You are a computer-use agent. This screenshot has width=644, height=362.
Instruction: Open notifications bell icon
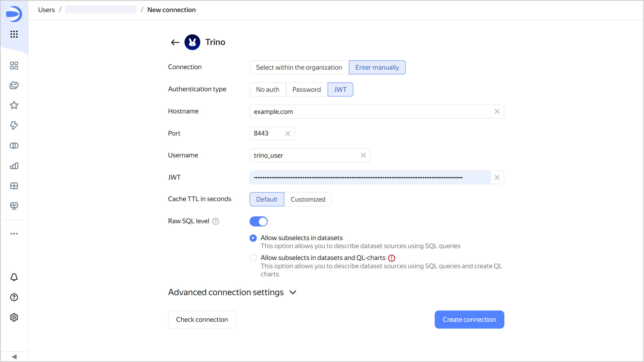click(14, 277)
